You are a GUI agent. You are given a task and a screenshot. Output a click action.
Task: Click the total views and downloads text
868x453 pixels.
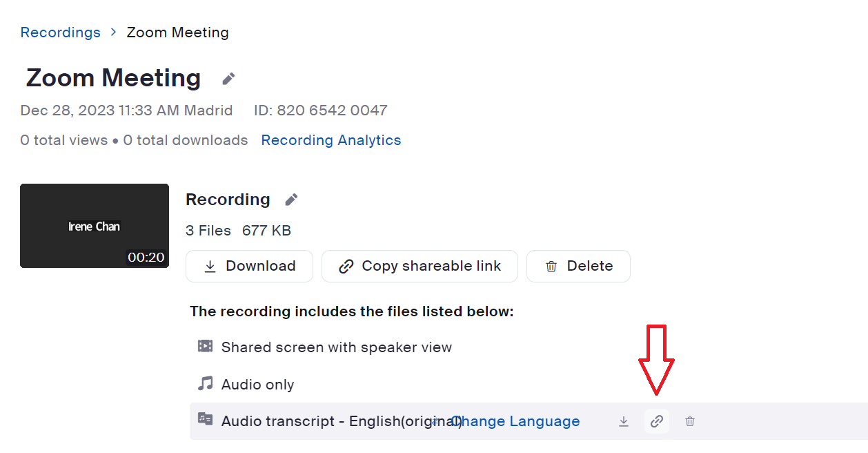(134, 140)
